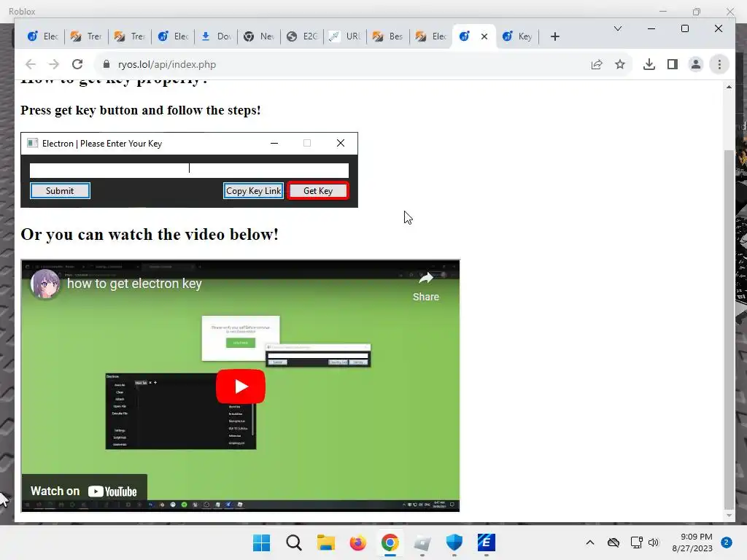Click the volume speaker tray icon
Image resolution: width=747 pixels, height=560 pixels.
(x=654, y=542)
